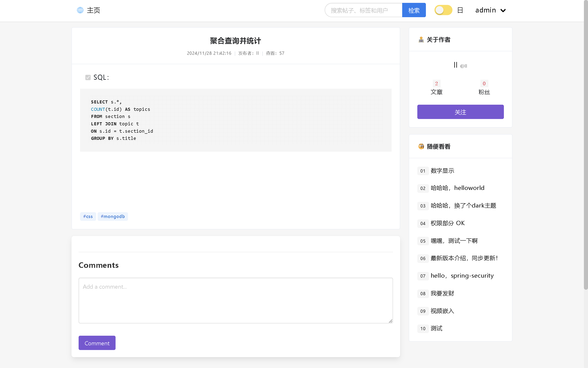The height and width of the screenshot is (368, 588).
Task: Click the GROUP BY s.title code line
Action: (114, 138)
